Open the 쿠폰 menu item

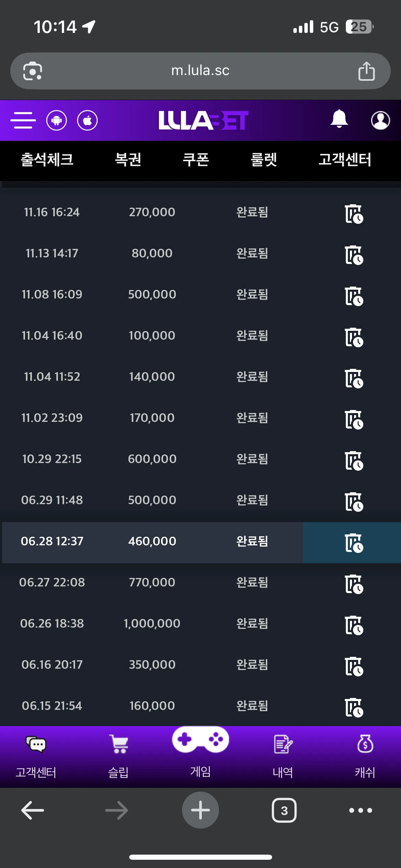[196, 160]
